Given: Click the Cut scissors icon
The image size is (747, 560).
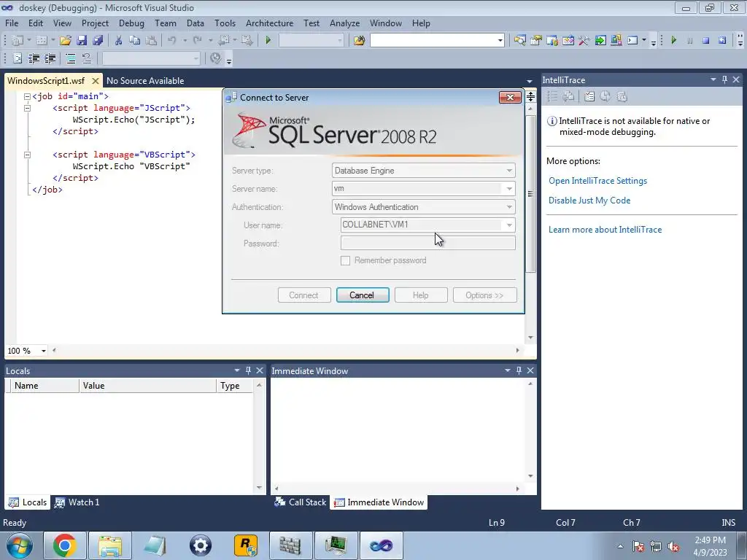Looking at the screenshot, I should pos(118,41).
